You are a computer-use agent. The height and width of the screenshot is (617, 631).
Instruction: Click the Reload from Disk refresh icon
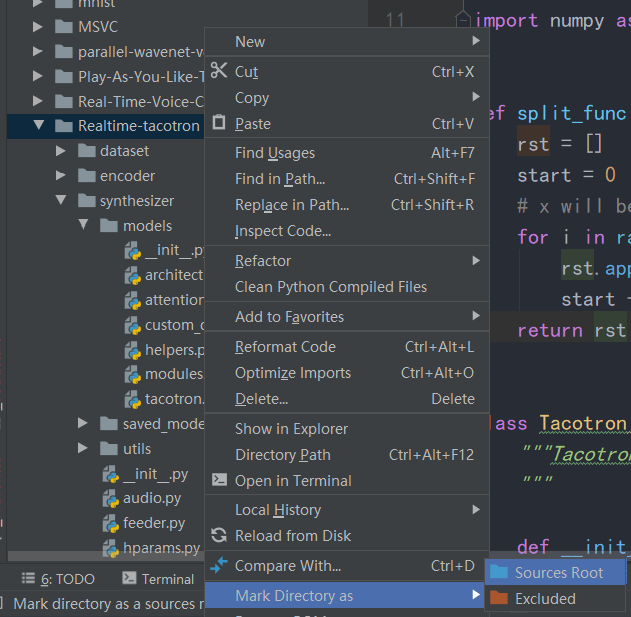pos(219,536)
